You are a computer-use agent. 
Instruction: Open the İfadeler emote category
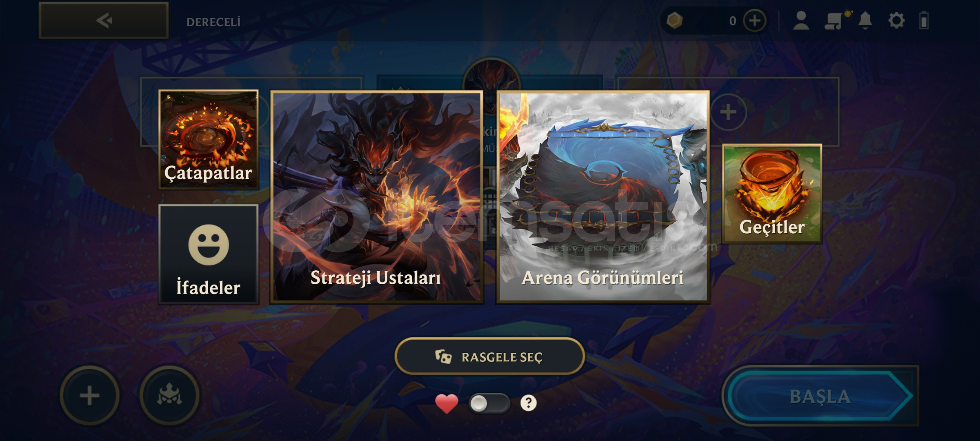tap(209, 254)
